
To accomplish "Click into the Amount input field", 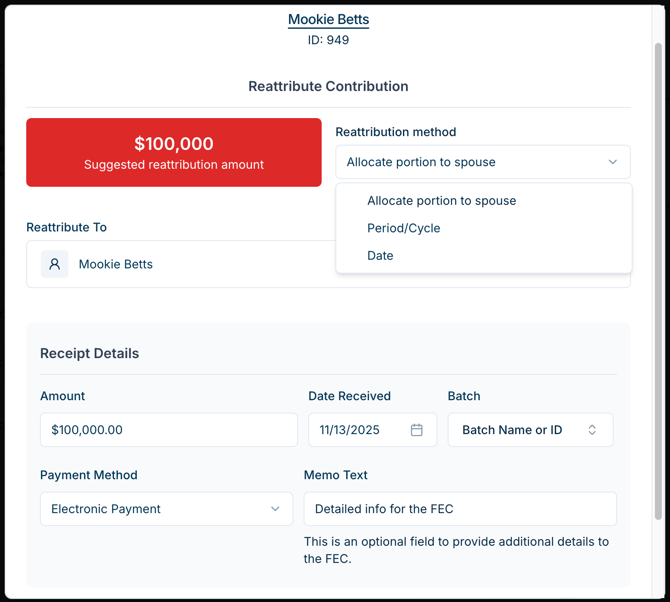I will coord(168,430).
